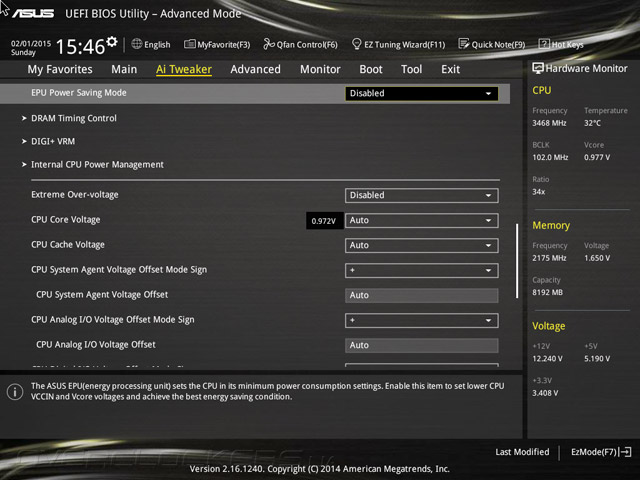Open the CPU Cache Voltage dropdown

pos(421,245)
